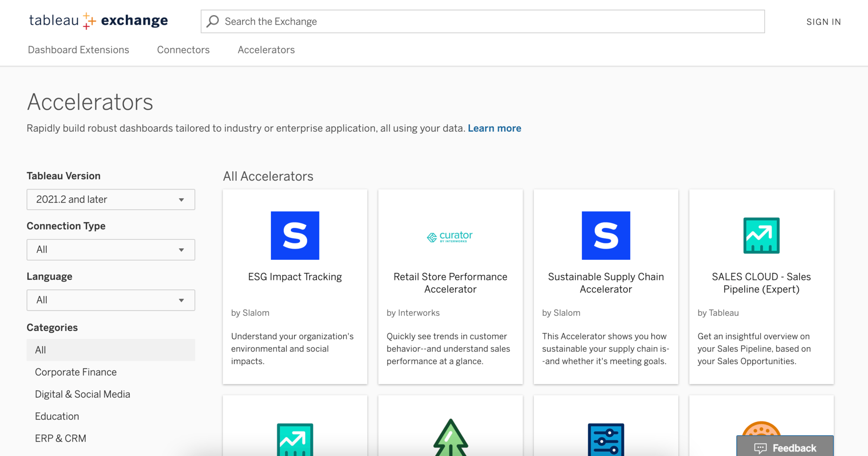
Task: Click the Sales Pipeline chart icon
Action: pyautogui.click(x=761, y=236)
